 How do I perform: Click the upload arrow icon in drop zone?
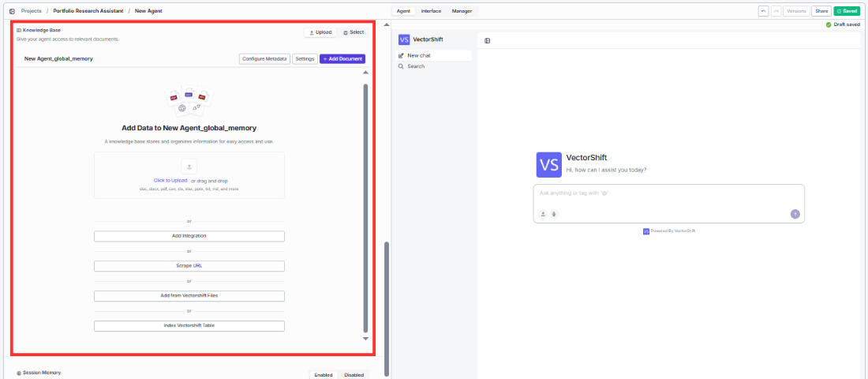point(189,167)
